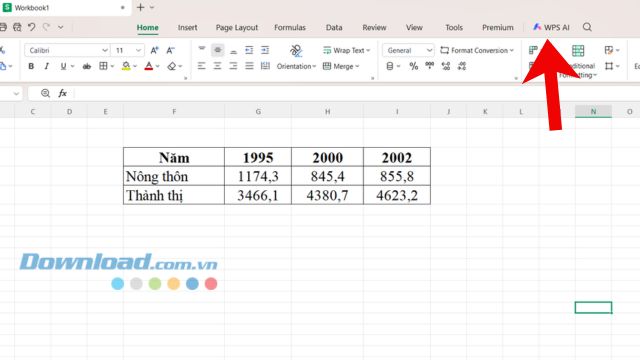
Task: Open the Tools tab
Action: [x=454, y=27]
